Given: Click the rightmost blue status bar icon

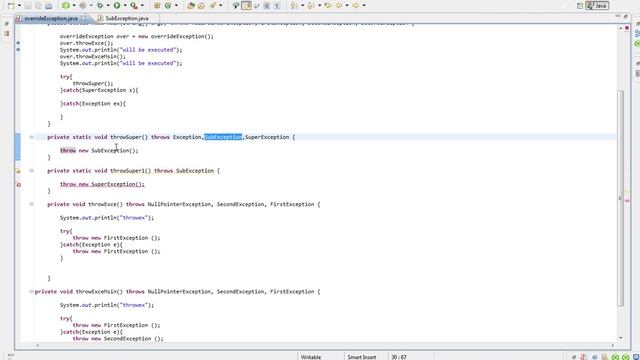Looking at the screenshot, I should point(636,357).
